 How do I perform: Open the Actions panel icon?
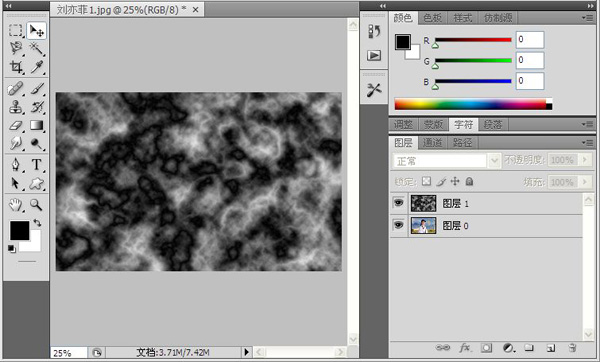[x=374, y=55]
